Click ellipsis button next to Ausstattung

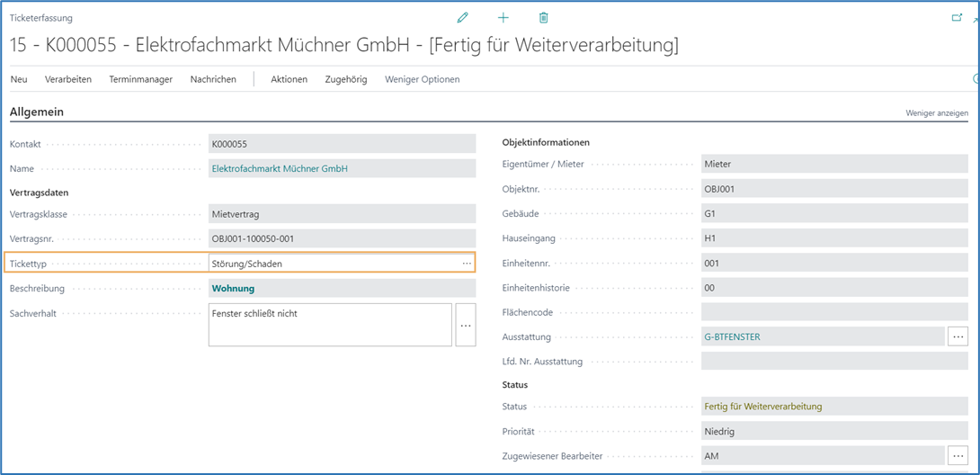pos(958,336)
